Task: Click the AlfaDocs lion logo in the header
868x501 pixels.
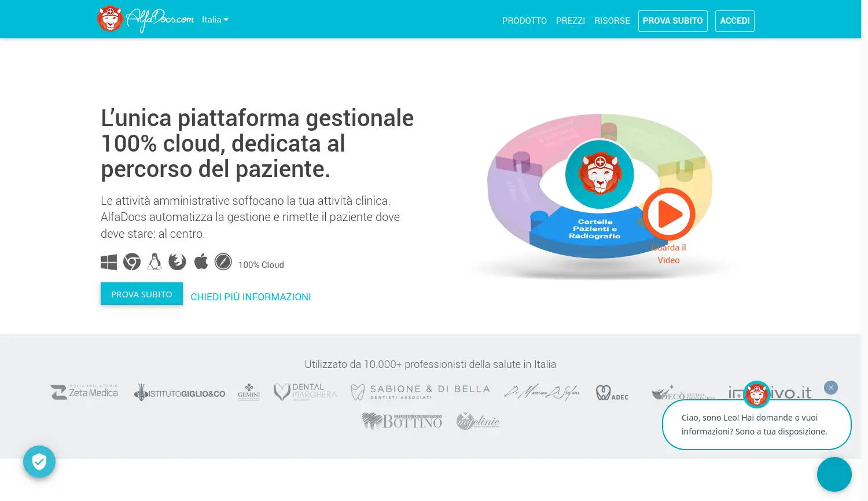Action: (x=111, y=19)
